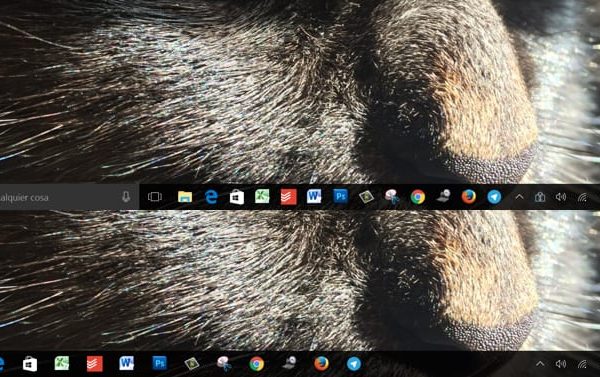
Task: Open Photoshop from the upper taskbar
Action: [340, 196]
